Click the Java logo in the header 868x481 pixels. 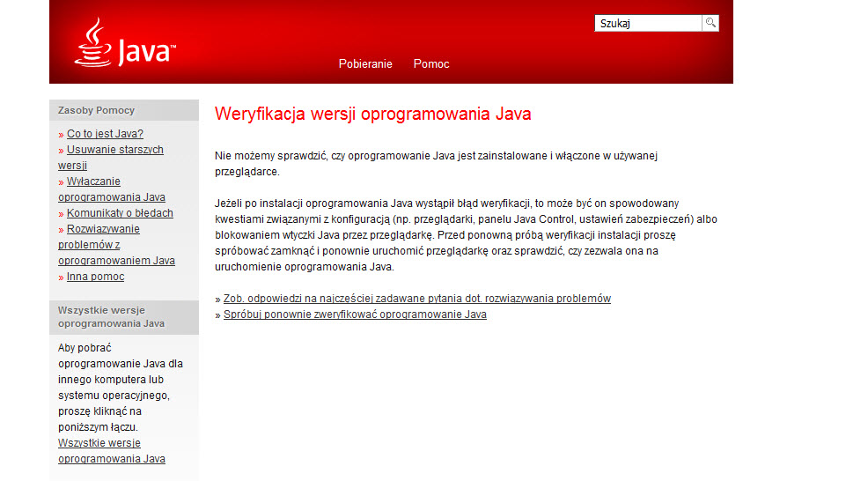point(125,42)
